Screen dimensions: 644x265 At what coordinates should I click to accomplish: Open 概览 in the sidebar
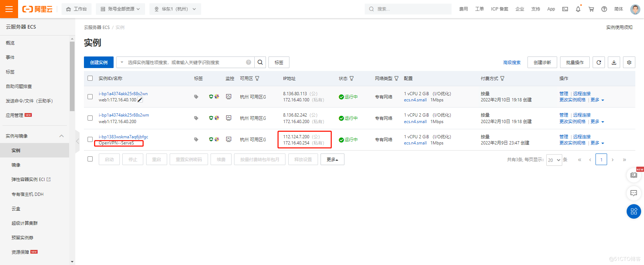point(10,43)
